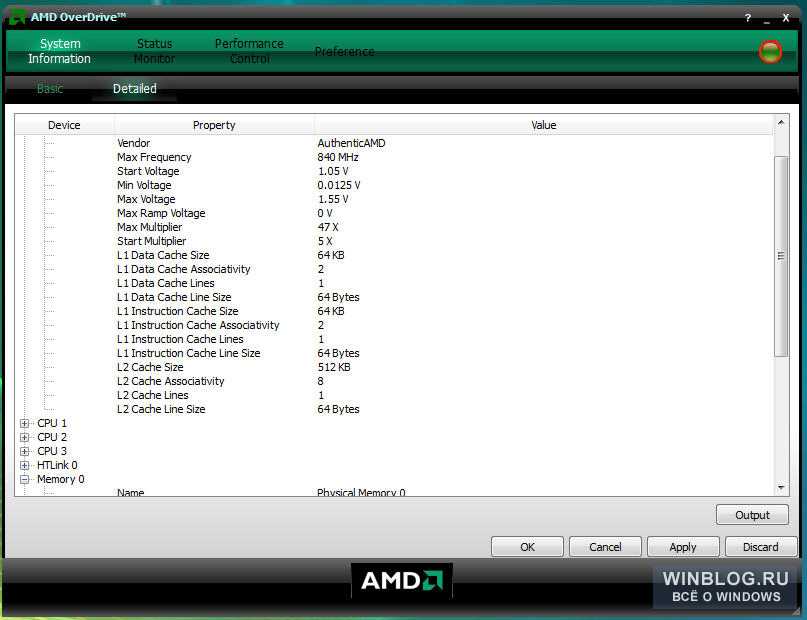Select the CPU 3 tree item
The width and height of the screenshot is (807, 620).
[x=52, y=451]
